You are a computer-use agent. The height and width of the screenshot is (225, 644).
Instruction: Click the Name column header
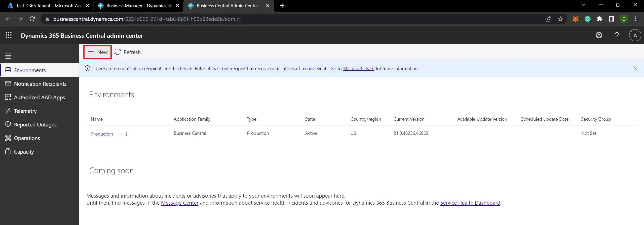coord(97,119)
